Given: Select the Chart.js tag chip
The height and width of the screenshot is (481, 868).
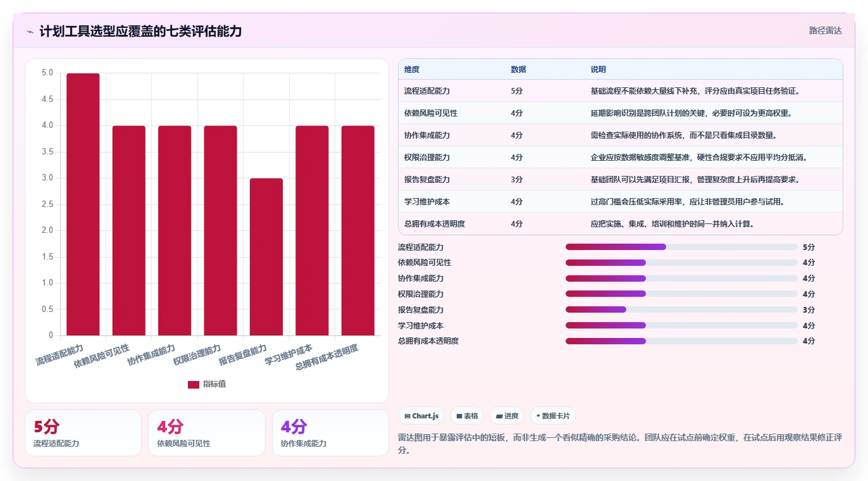Looking at the screenshot, I should click(x=421, y=416).
